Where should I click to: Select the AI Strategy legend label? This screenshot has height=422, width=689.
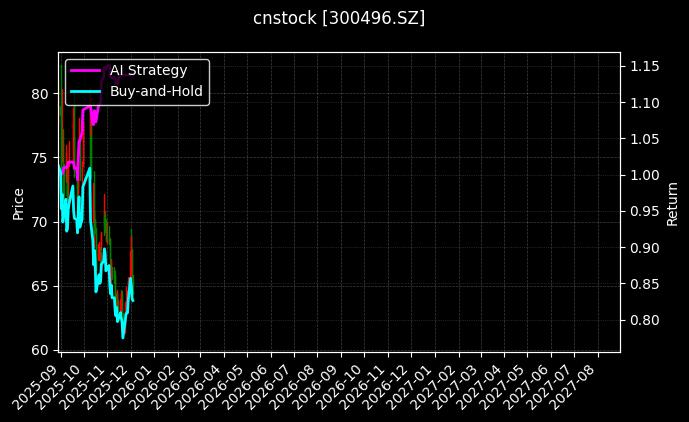(x=148, y=70)
